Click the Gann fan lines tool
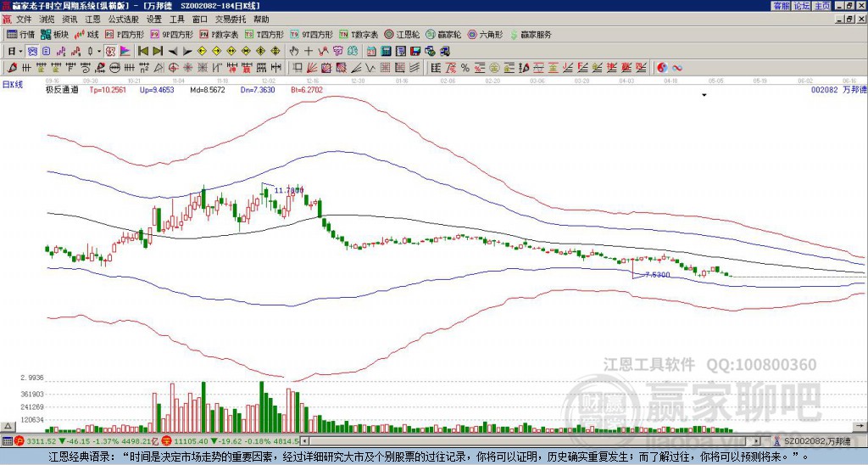 [312, 68]
